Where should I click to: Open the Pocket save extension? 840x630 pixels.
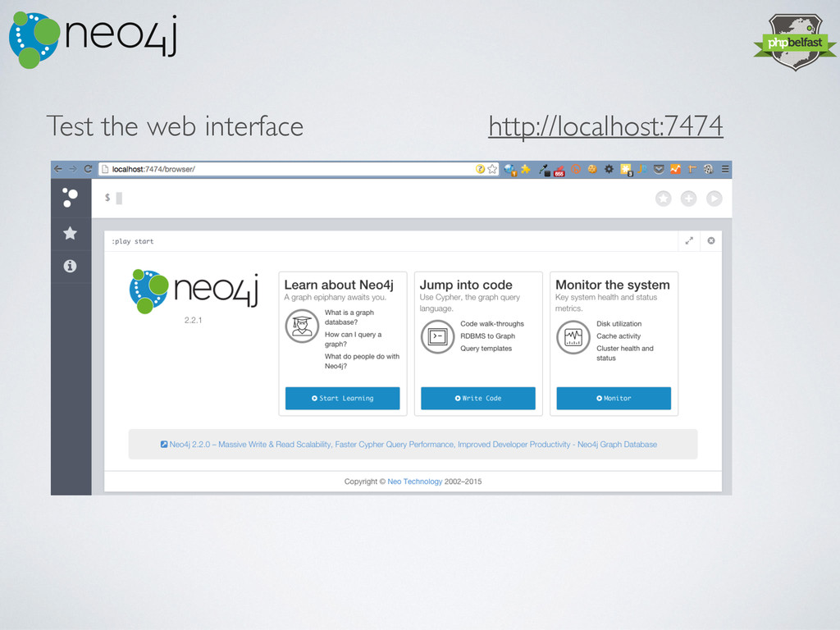coord(659,169)
